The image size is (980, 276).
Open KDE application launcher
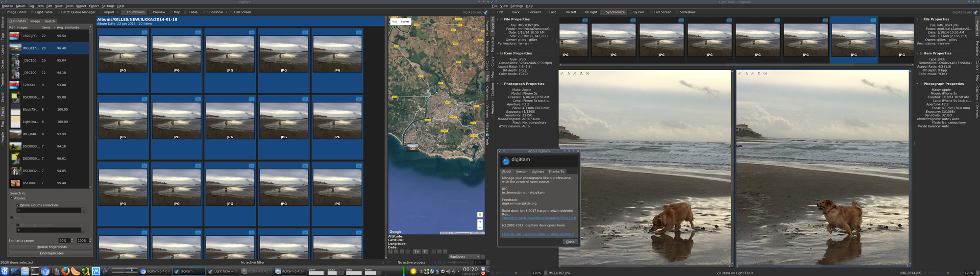click(4, 271)
